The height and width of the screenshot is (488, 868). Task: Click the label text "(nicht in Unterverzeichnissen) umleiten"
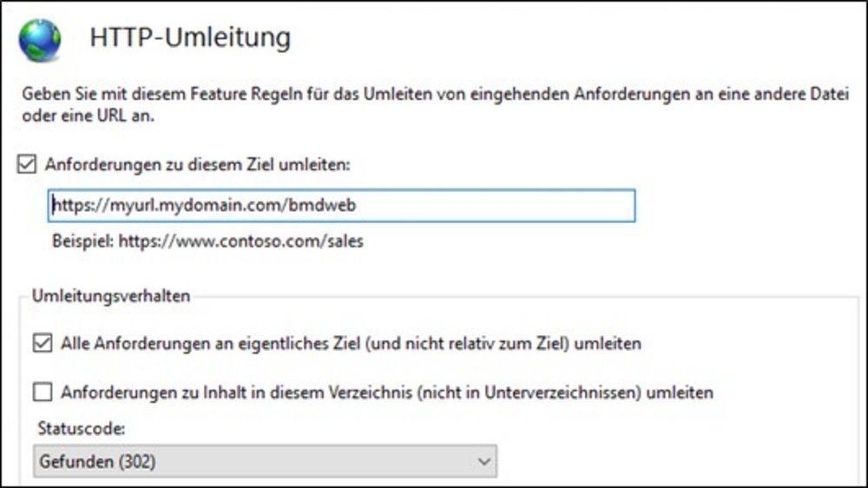click(564, 392)
